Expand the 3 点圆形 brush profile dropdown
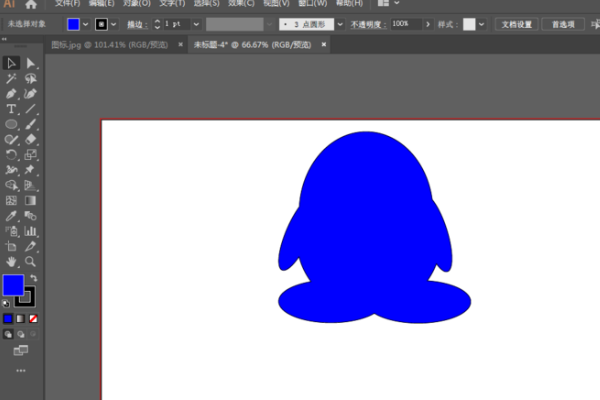 pyautogui.click(x=340, y=23)
